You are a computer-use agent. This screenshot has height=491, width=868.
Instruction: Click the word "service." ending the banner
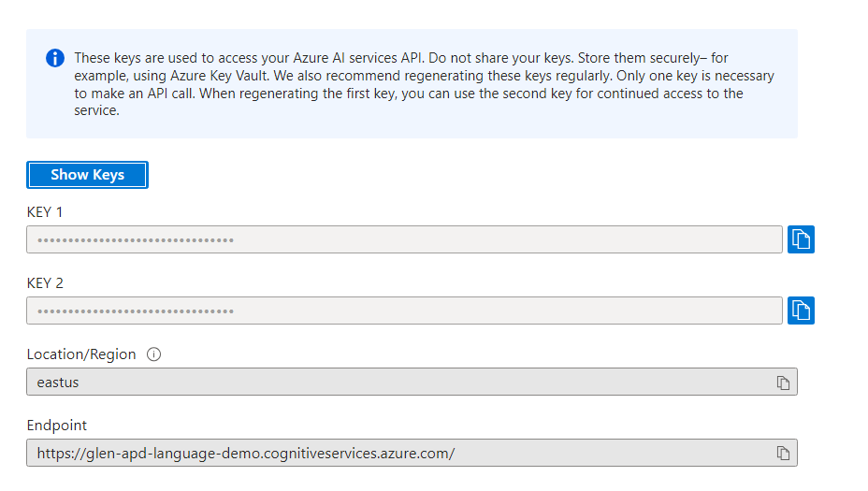pos(97,110)
